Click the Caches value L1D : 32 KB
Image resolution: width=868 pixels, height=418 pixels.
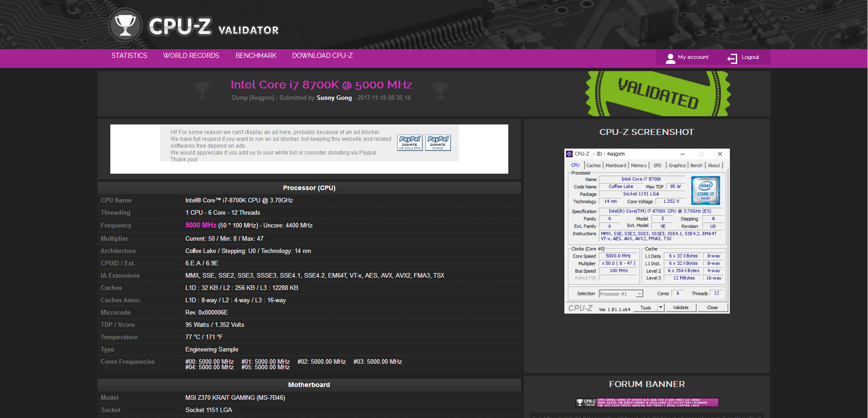click(x=242, y=288)
